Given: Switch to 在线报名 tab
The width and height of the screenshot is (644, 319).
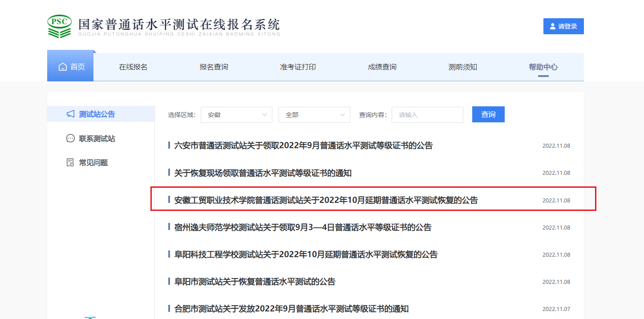Looking at the screenshot, I should (x=133, y=67).
